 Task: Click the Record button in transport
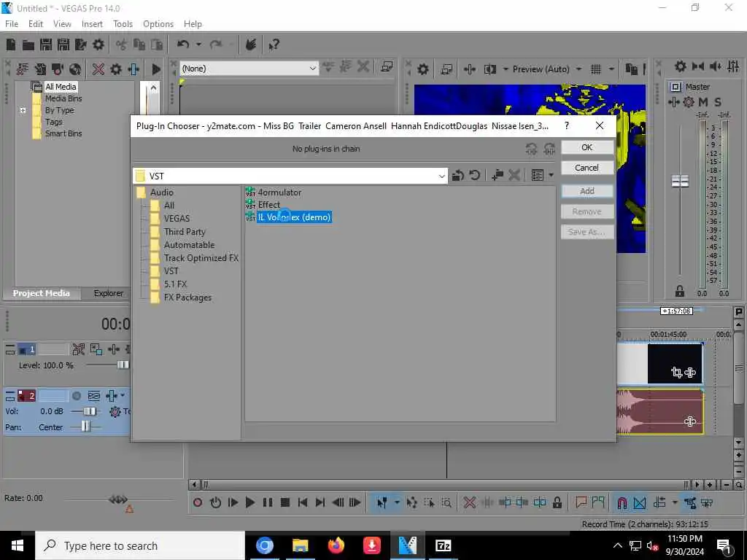tap(198, 502)
